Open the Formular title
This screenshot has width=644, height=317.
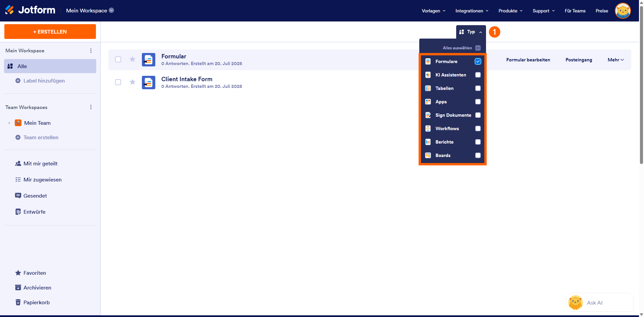coord(174,56)
